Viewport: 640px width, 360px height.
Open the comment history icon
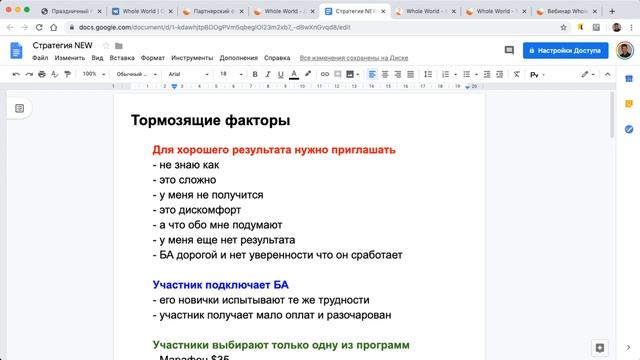(x=509, y=51)
